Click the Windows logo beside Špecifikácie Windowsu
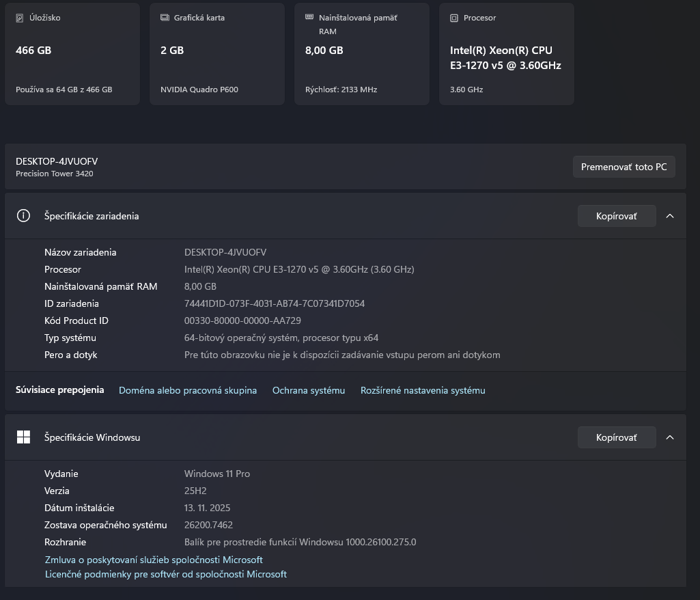 click(23, 437)
